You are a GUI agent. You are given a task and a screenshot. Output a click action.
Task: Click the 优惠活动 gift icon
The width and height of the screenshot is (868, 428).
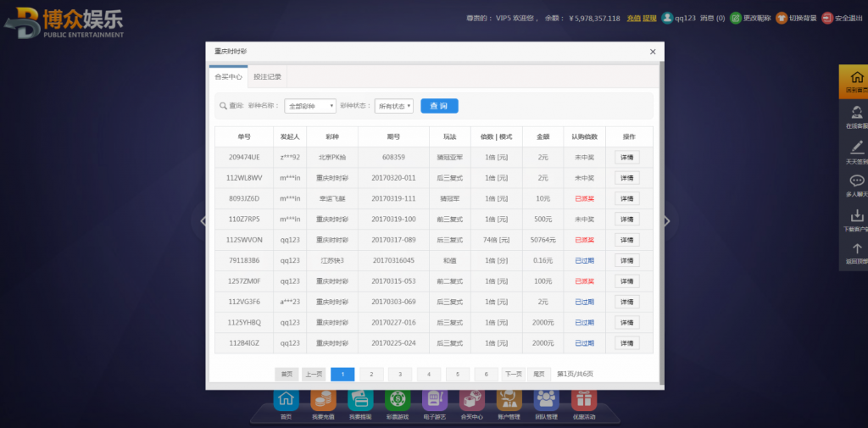(583, 400)
